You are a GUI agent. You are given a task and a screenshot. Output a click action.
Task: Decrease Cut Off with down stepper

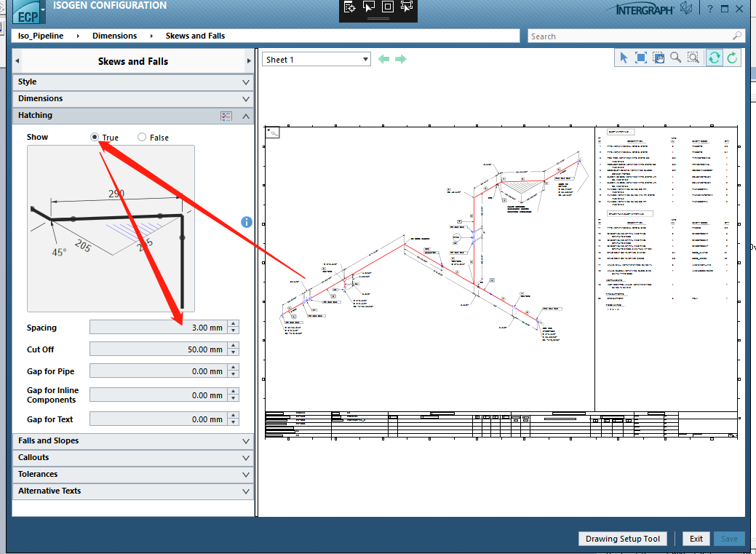click(x=234, y=352)
